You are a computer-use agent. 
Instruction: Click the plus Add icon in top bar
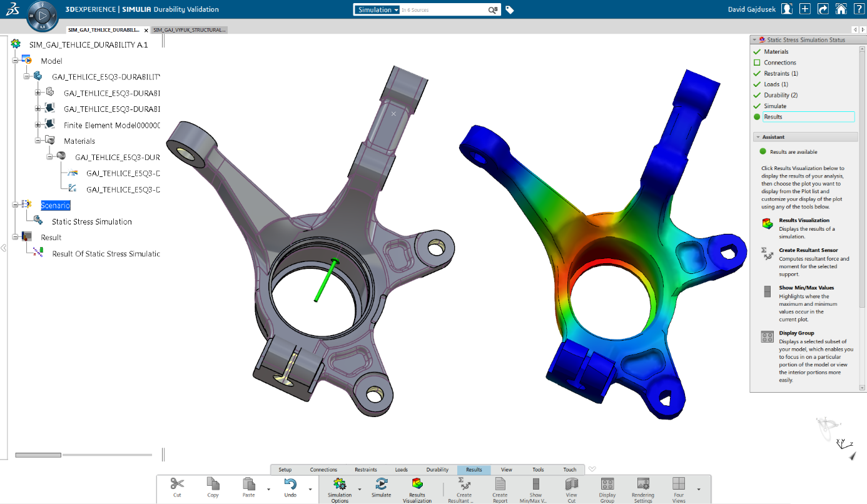point(805,9)
